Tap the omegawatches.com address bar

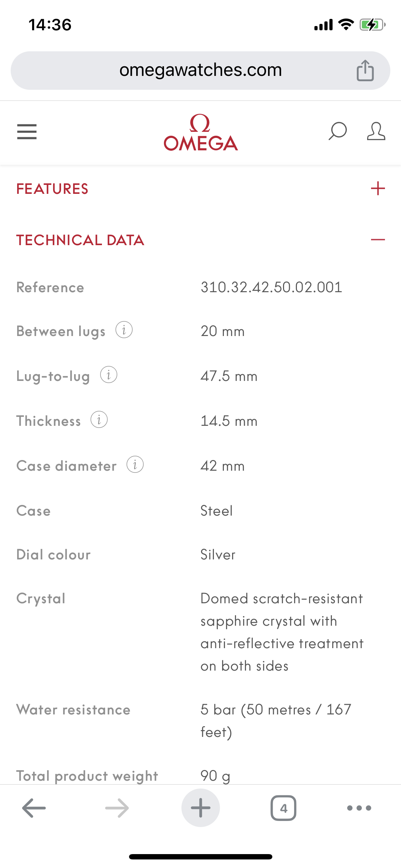pyautogui.click(x=200, y=71)
